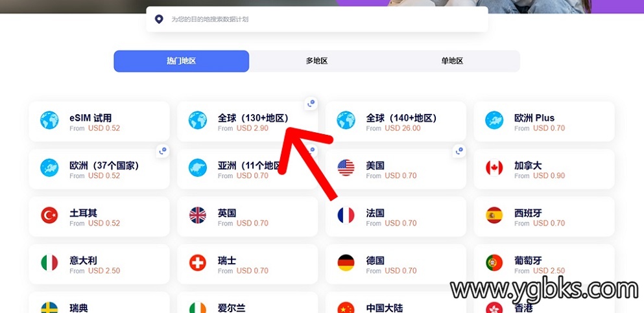Click the Portugal flag icon
644x313 pixels.
494,263
